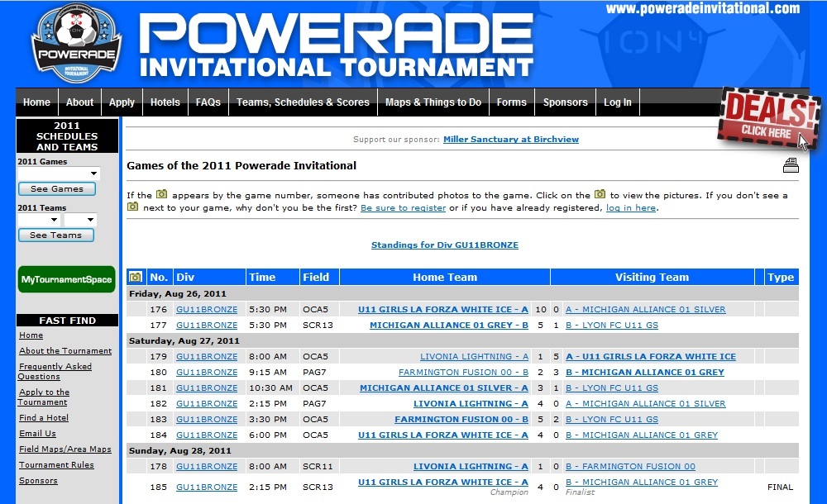Open home team U11 Girls La Forza, game 184
Image resolution: width=827 pixels, height=504 pixels.
[x=443, y=435]
